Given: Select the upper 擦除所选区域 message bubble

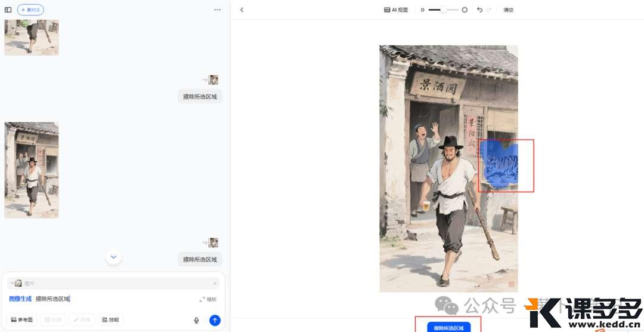Looking at the screenshot, I should [200, 97].
